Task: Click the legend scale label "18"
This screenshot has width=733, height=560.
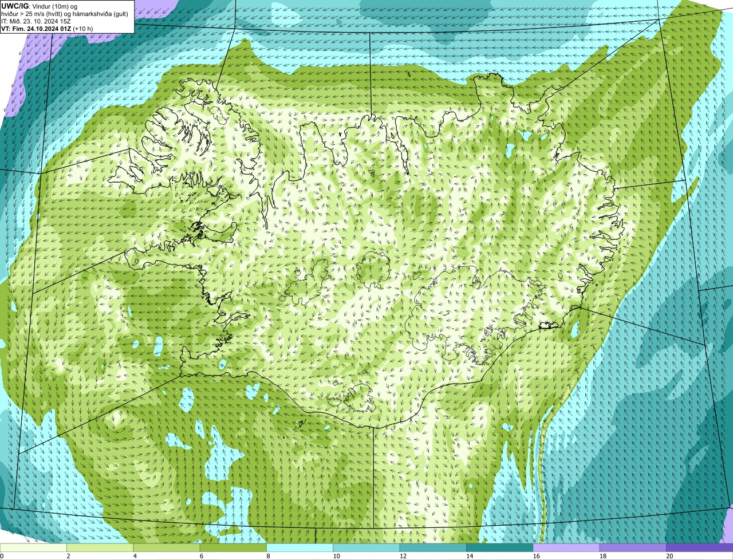Action: point(602,556)
